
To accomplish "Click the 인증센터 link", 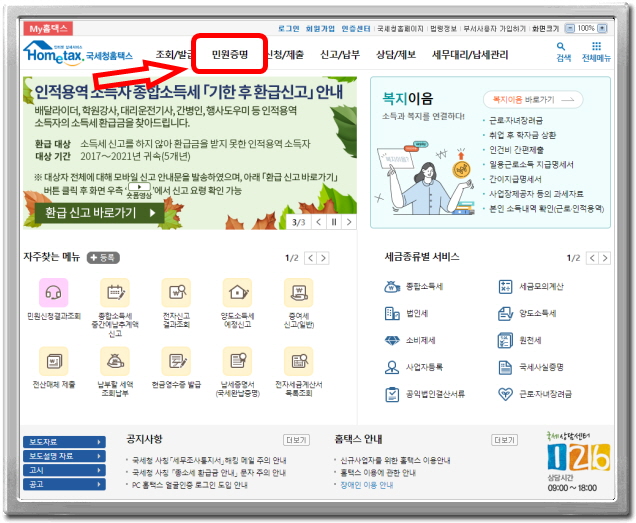I will tap(356, 28).
